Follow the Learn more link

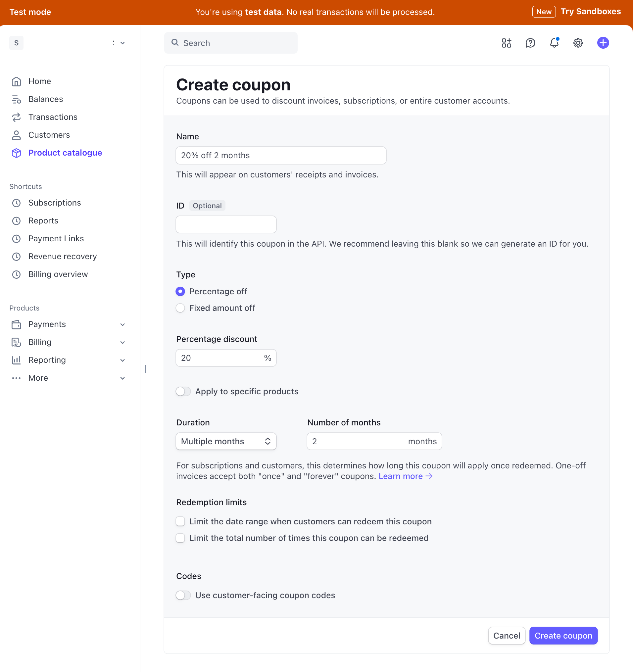pos(405,476)
